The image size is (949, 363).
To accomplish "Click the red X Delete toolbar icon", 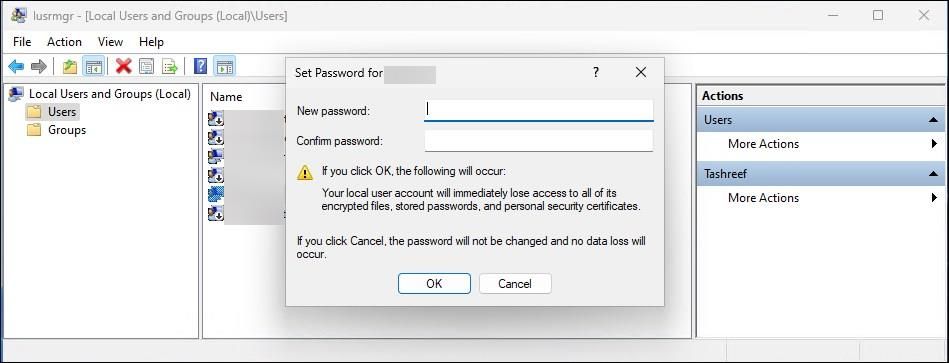I will point(123,67).
